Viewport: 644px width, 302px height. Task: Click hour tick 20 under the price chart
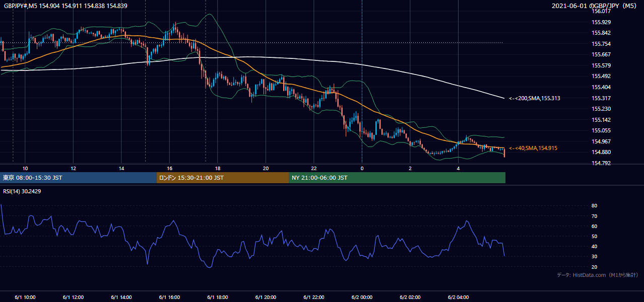[266, 168]
